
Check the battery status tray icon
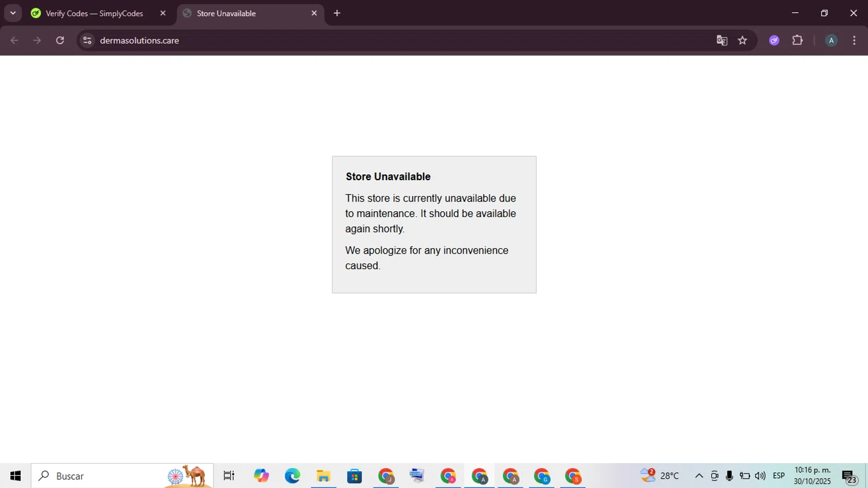(x=745, y=476)
